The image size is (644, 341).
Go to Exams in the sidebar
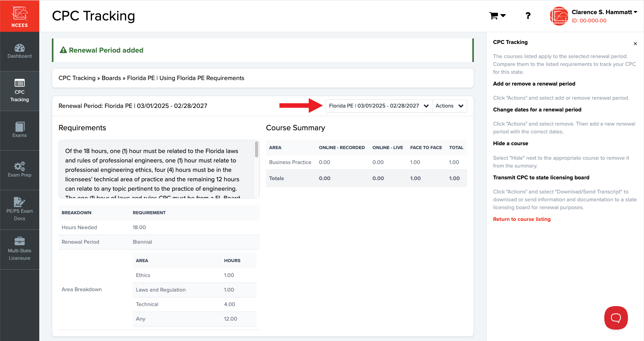[20, 131]
